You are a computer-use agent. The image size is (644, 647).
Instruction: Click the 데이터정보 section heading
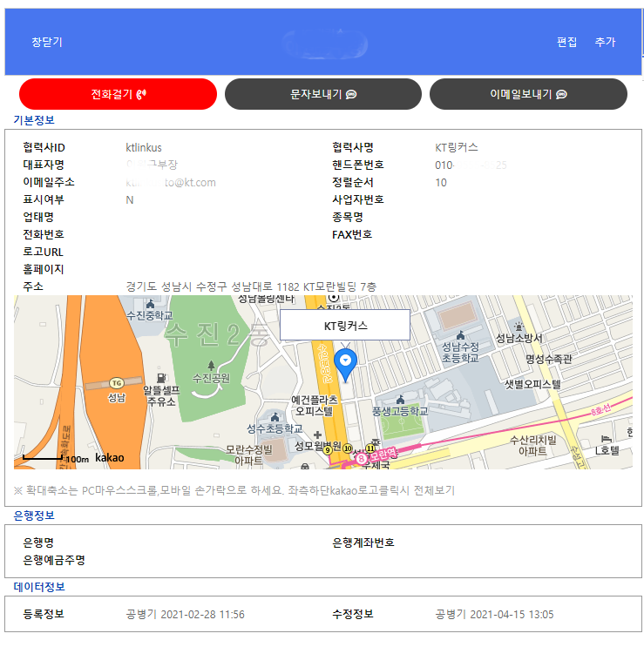click(x=39, y=587)
